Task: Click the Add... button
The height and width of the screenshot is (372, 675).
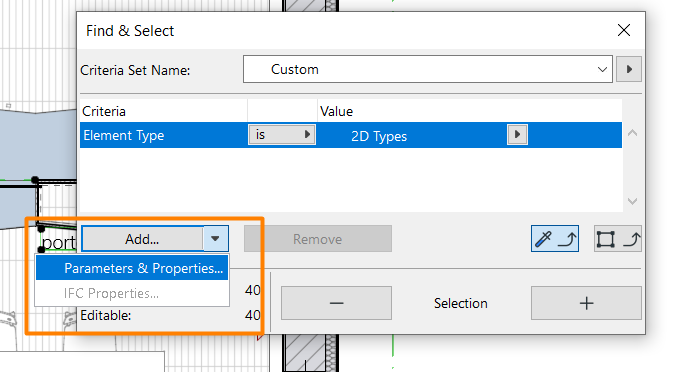Action: click(x=142, y=239)
